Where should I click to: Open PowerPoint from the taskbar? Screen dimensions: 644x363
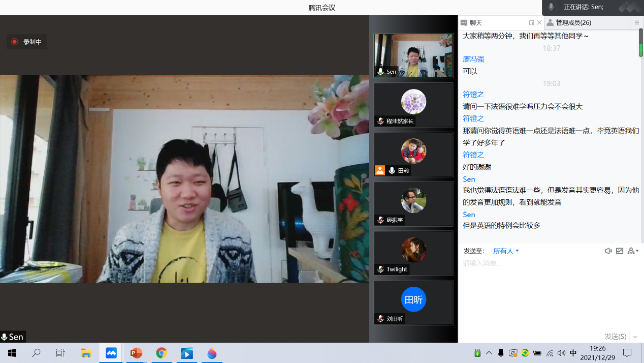click(136, 353)
